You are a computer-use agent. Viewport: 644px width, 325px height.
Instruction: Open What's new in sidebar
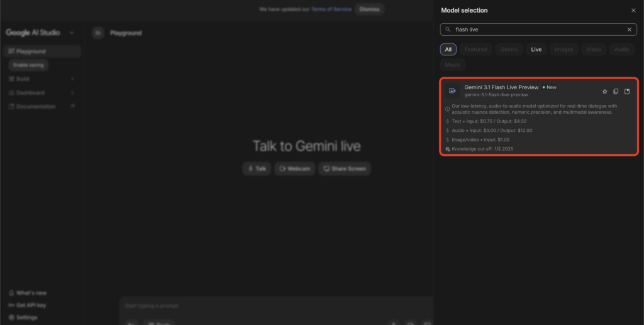coord(28,293)
